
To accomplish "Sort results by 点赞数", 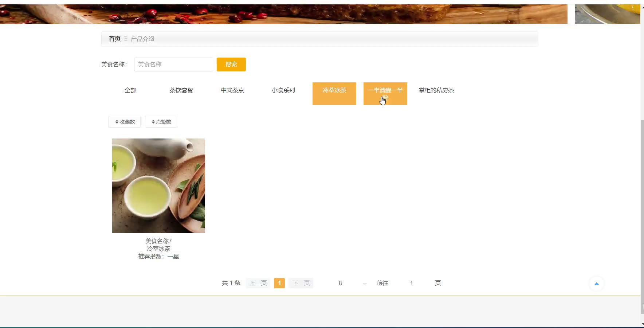I will 161,122.
